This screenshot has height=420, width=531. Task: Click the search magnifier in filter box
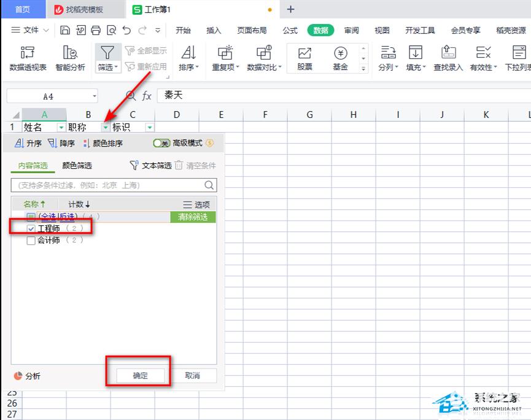[209, 185]
